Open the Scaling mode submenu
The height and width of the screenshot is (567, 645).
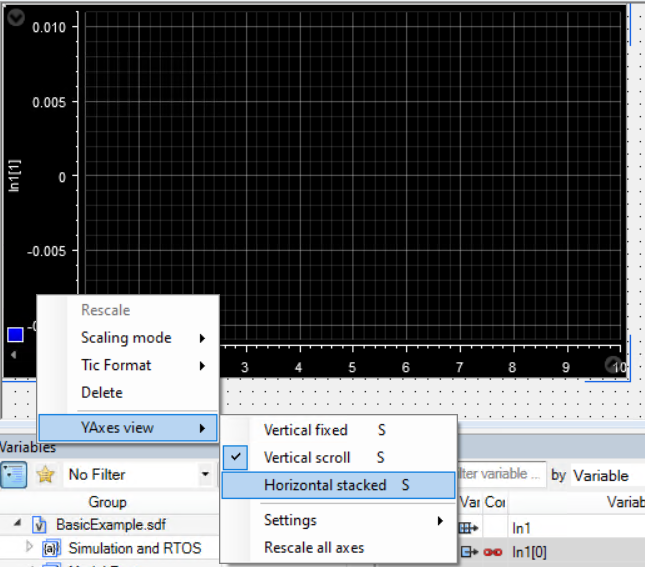tap(126, 338)
